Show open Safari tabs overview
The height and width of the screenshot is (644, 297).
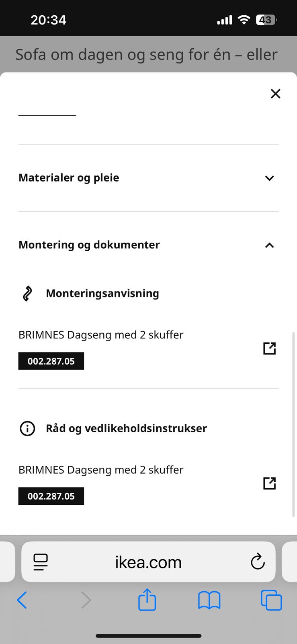(x=271, y=600)
